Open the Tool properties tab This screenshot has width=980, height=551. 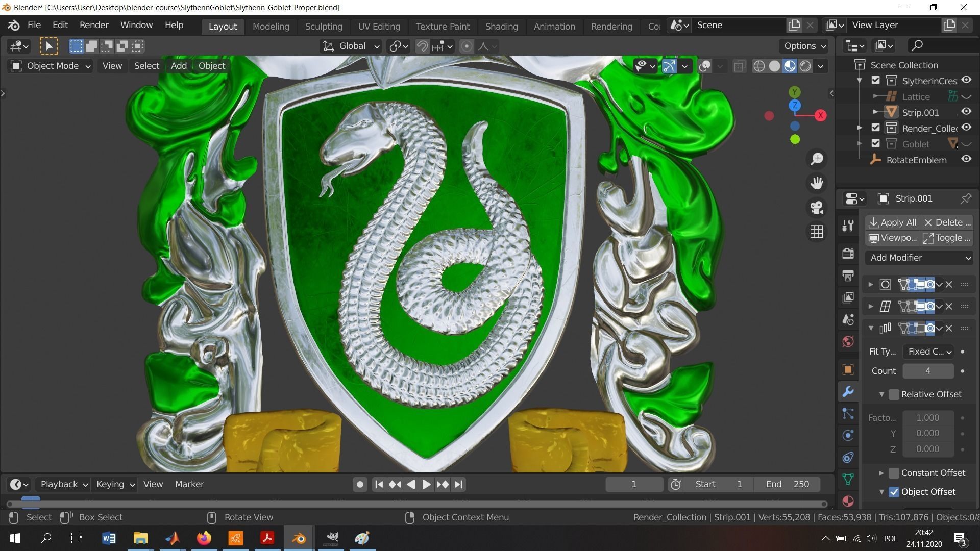click(x=848, y=226)
